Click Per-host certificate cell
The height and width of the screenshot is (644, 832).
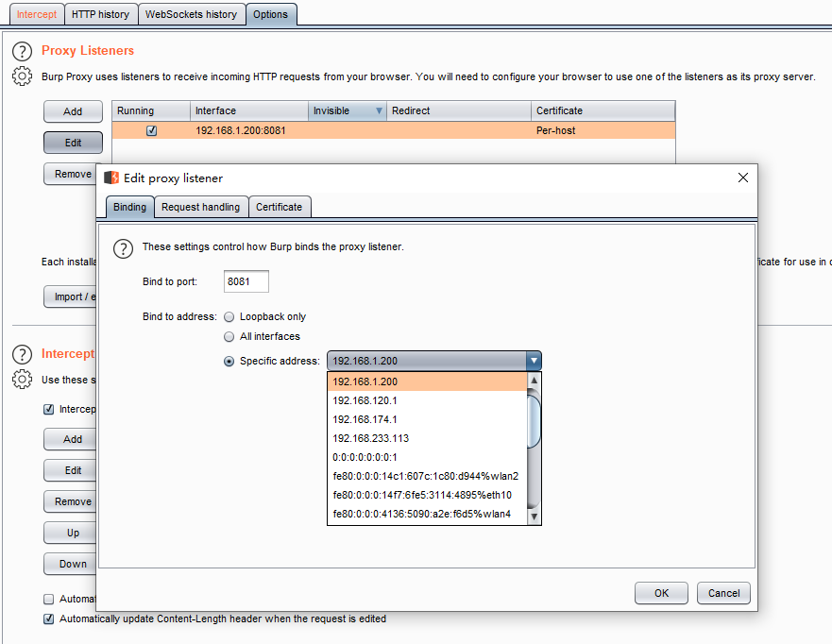[603, 130]
